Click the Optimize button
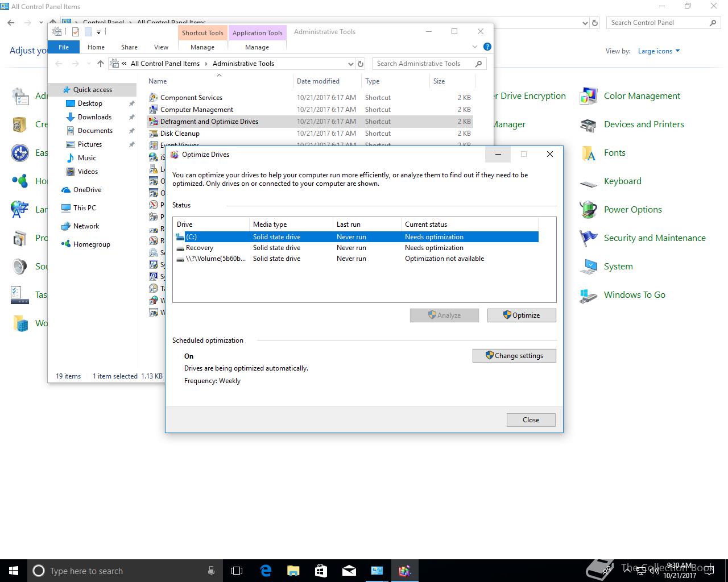Screen dimensions: 728x582 point(522,315)
